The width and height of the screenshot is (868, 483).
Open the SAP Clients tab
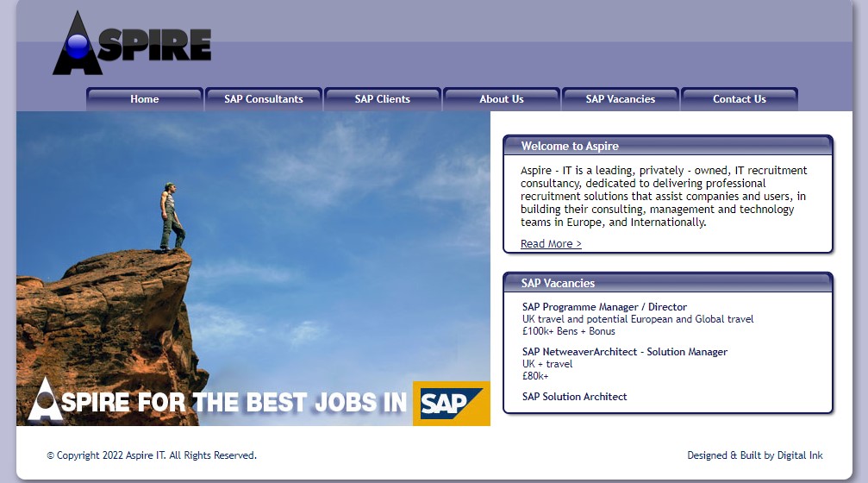383,99
